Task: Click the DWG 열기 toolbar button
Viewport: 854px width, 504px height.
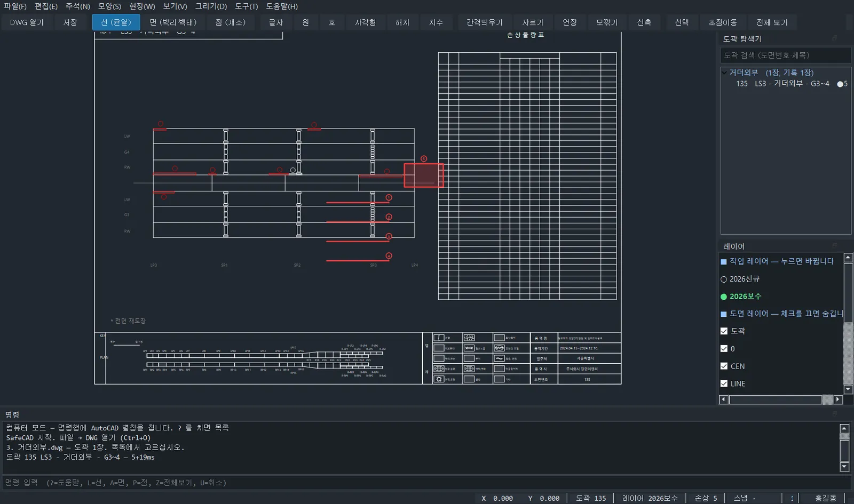Action: tap(27, 22)
